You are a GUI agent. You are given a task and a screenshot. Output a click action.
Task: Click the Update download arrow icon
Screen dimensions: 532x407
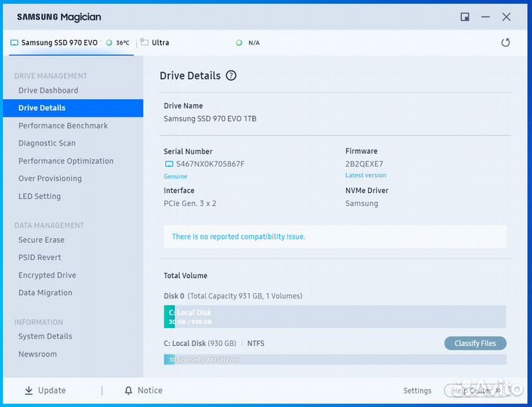(29, 390)
